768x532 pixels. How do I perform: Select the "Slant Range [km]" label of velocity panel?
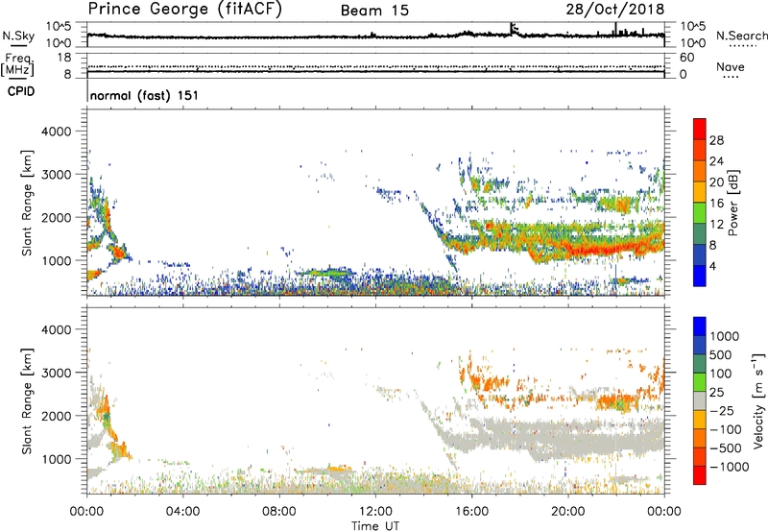[27, 401]
